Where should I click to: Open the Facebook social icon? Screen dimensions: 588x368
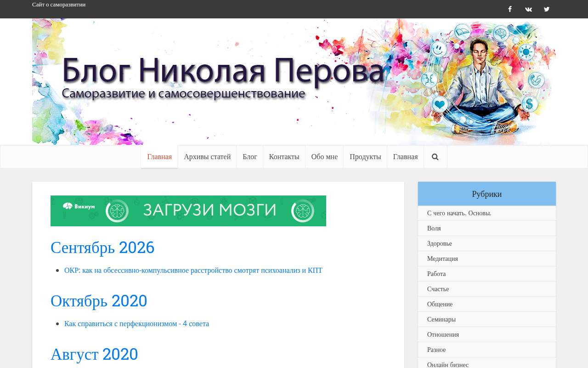tap(510, 9)
